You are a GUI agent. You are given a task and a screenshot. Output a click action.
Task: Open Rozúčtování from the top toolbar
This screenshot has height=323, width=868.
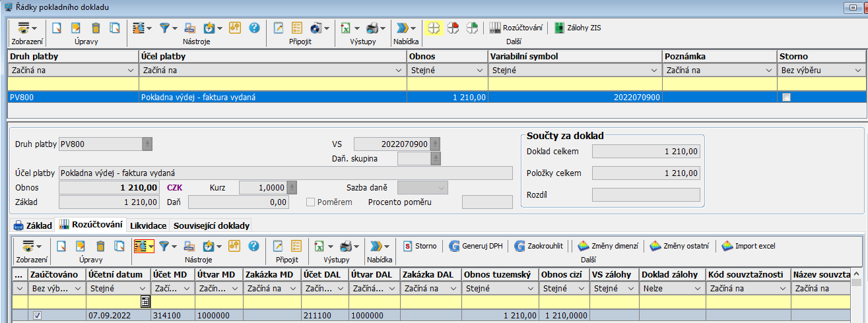pos(516,28)
